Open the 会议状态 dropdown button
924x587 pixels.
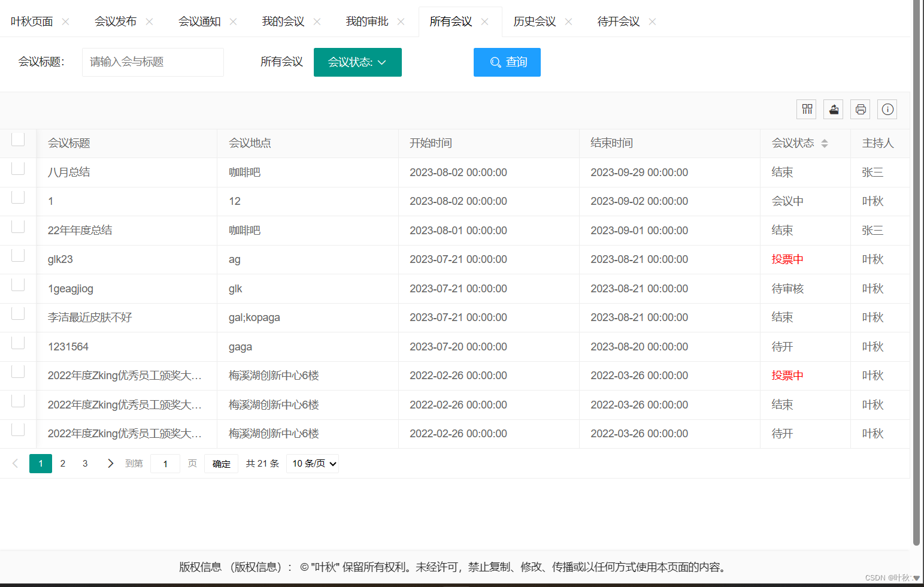click(x=358, y=62)
